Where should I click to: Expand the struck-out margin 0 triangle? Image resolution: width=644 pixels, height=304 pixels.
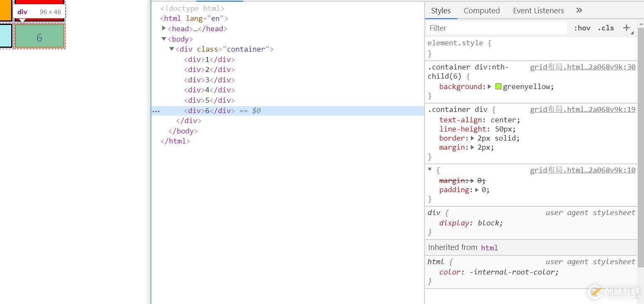472,180
